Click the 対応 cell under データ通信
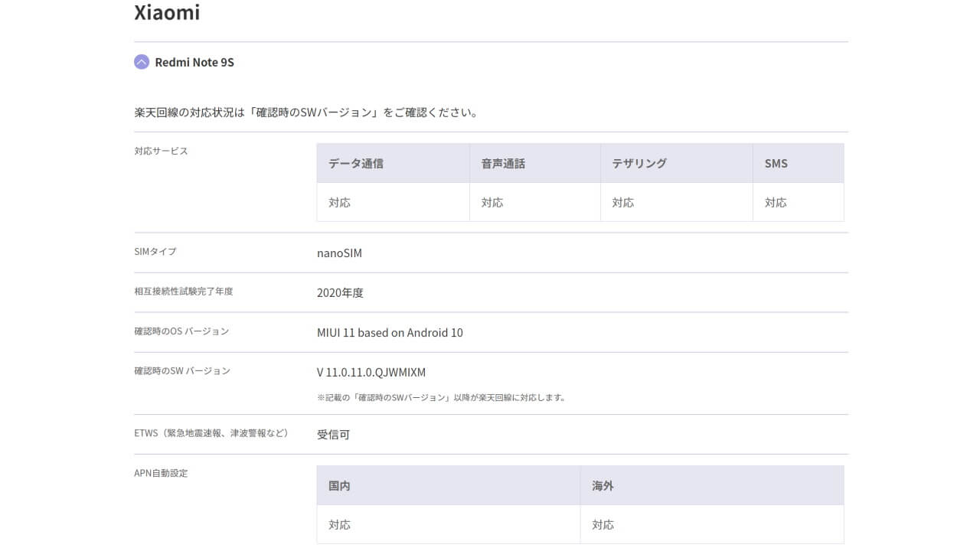 coord(339,203)
